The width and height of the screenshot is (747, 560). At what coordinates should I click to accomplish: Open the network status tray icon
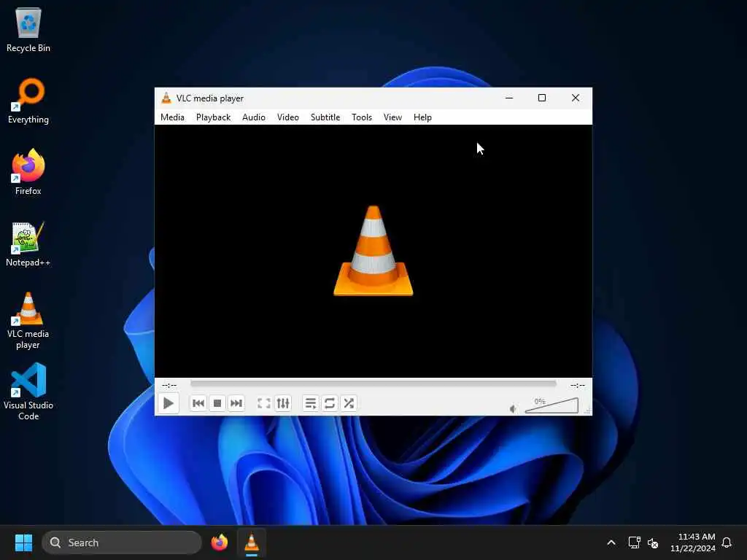(634, 542)
